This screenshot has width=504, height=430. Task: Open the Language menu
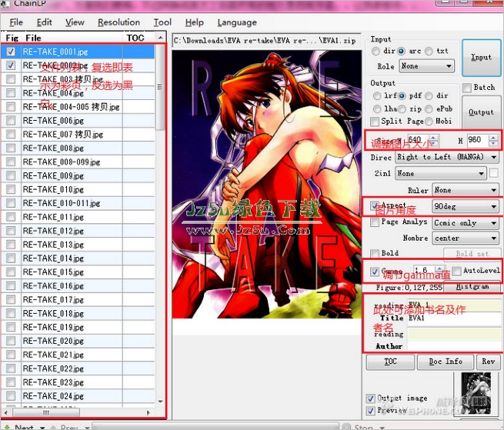237,22
